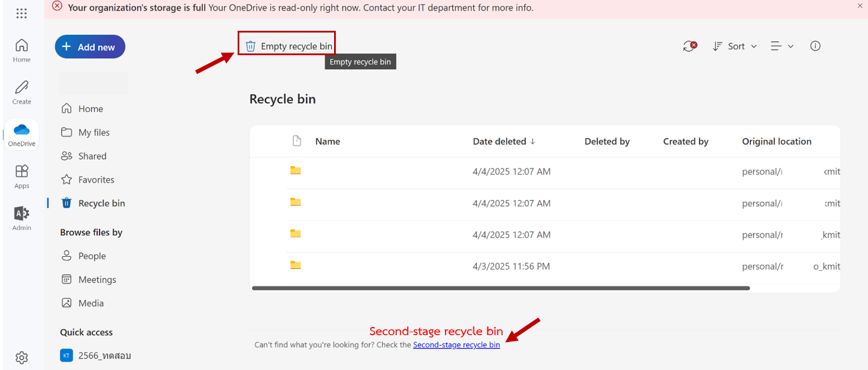Open the Admin icon in left rail
Screen dimensions: 868x370
click(21, 218)
